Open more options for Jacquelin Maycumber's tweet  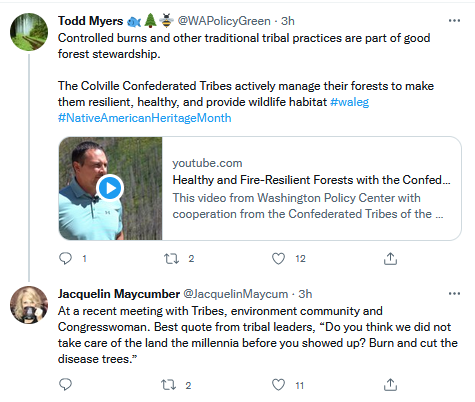pyautogui.click(x=454, y=294)
